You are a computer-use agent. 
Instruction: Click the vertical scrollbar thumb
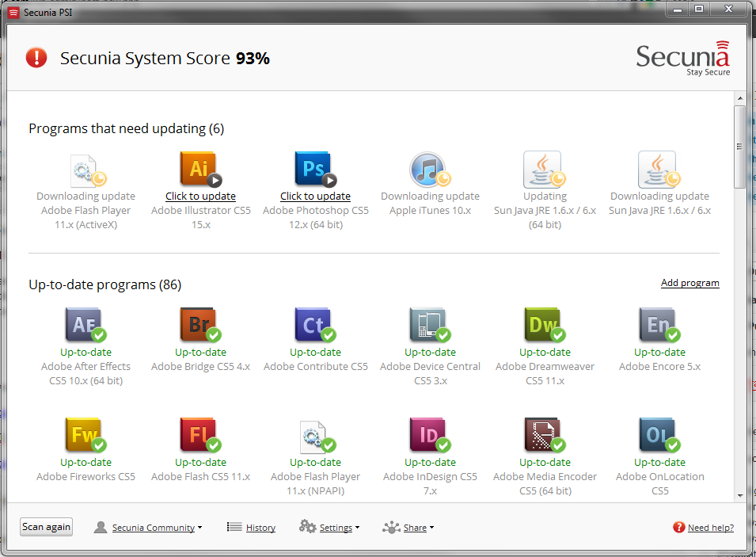click(740, 147)
